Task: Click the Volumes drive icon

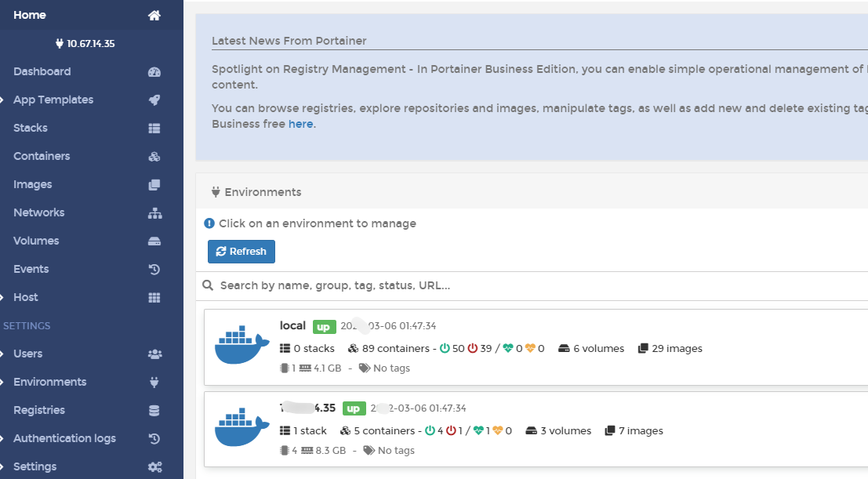Action: [x=154, y=241]
